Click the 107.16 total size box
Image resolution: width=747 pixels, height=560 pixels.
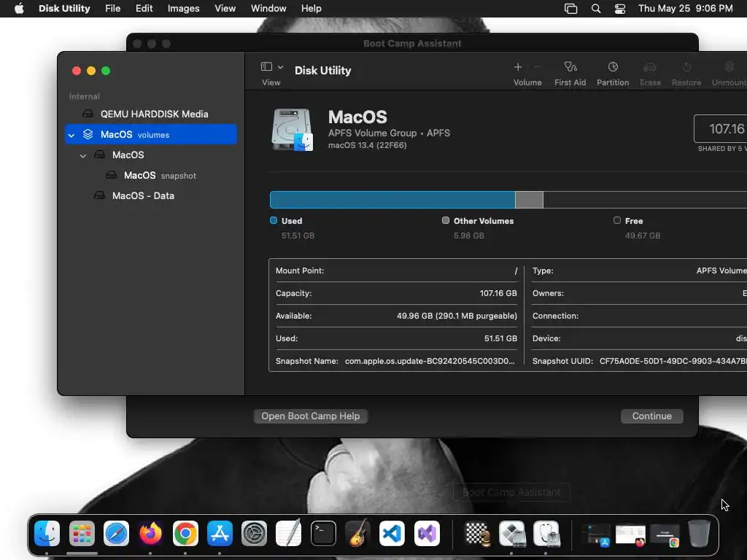click(720, 128)
